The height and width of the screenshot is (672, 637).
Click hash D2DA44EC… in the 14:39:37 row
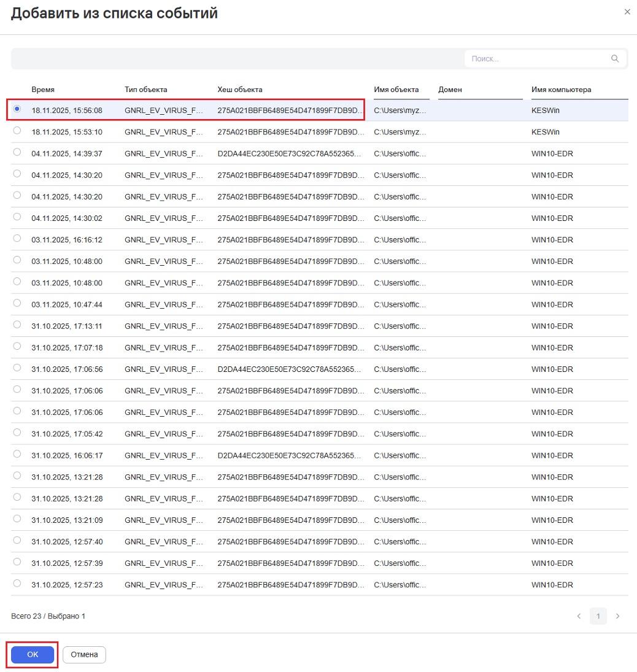(x=290, y=153)
